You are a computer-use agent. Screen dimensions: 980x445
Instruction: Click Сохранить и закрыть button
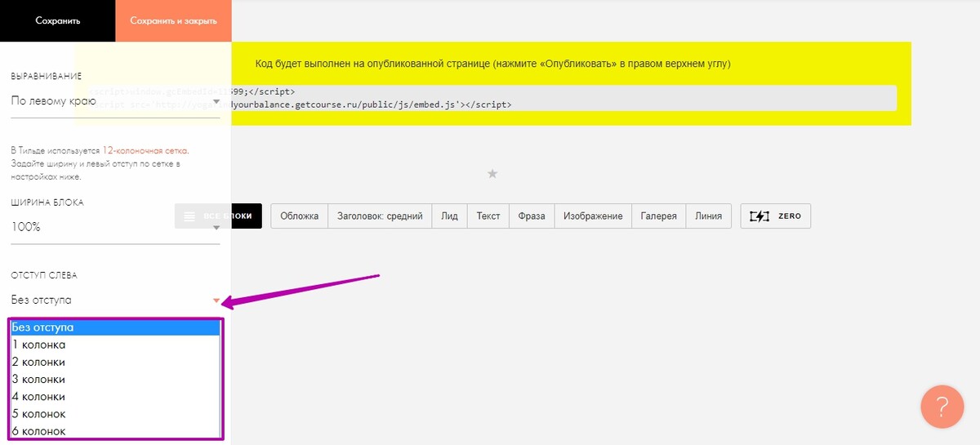173,20
